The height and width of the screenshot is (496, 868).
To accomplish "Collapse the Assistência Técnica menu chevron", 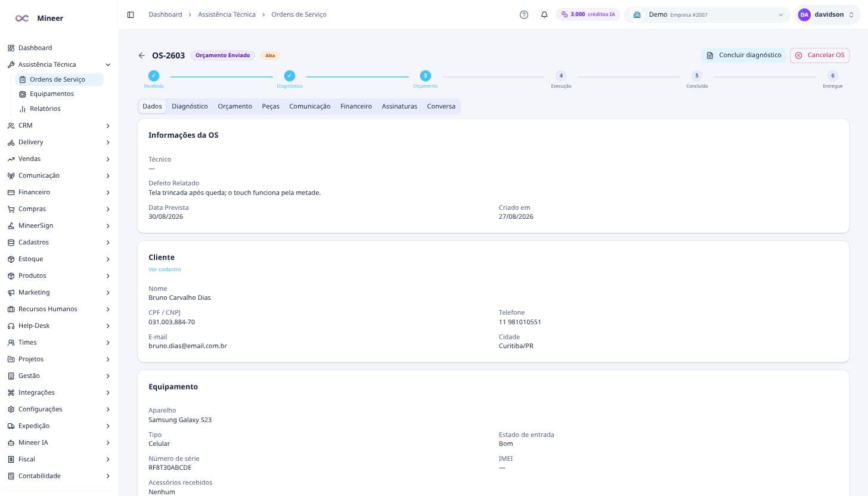I will click(x=108, y=64).
